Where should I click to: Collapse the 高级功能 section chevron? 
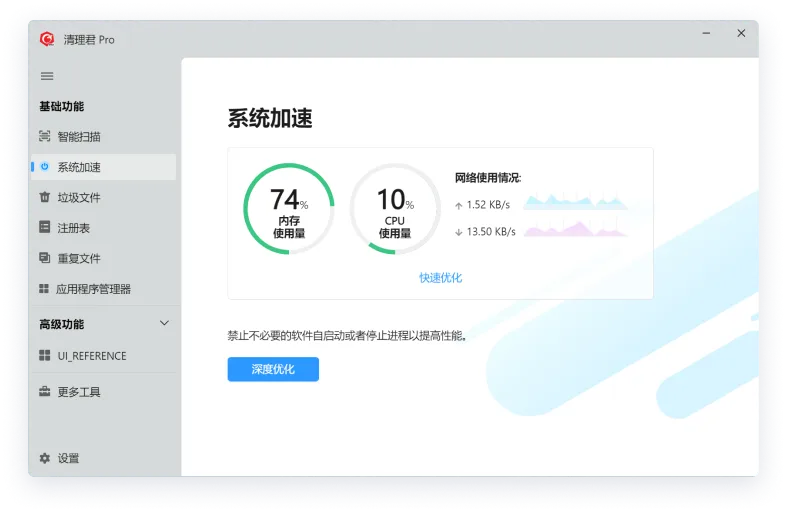165,323
